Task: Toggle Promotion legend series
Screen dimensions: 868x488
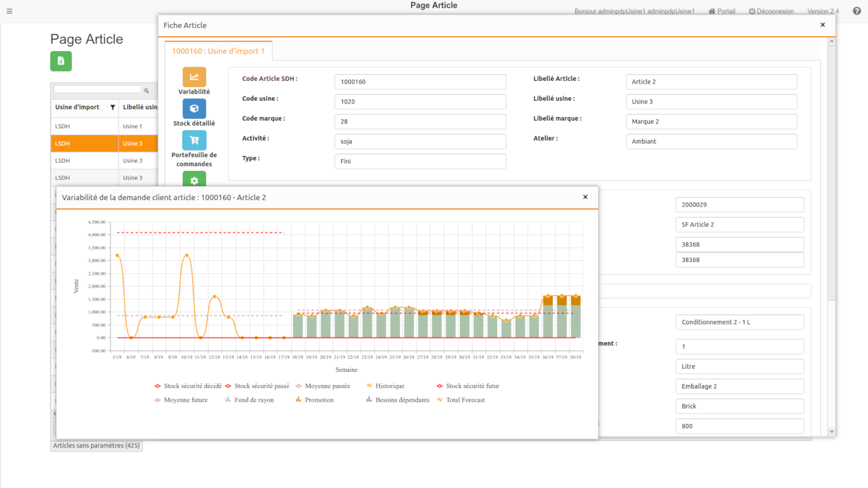Action: tap(315, 399)
